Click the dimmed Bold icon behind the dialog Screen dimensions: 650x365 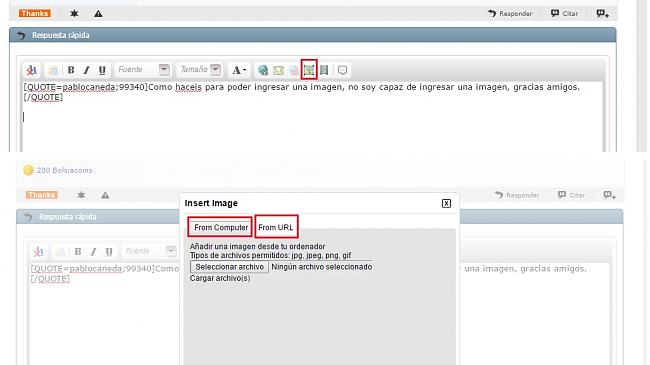click(78, 251)
